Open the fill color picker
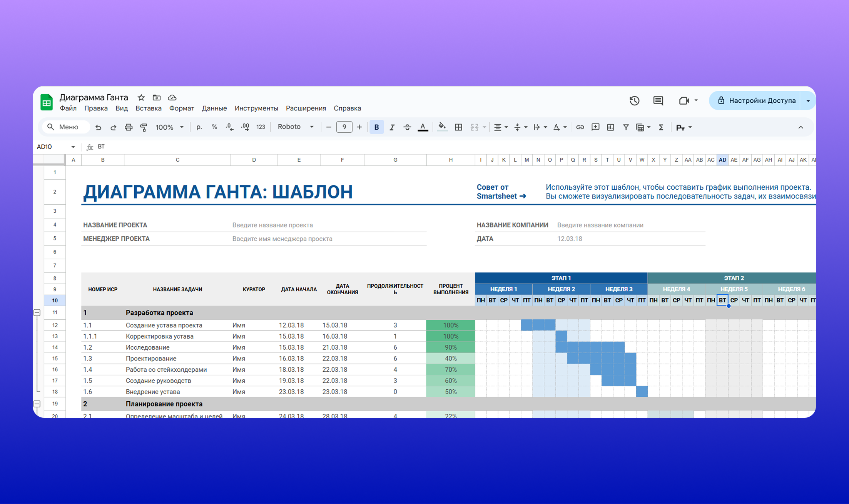The height and width of the screenshot is (504, 849). [442, 127]
